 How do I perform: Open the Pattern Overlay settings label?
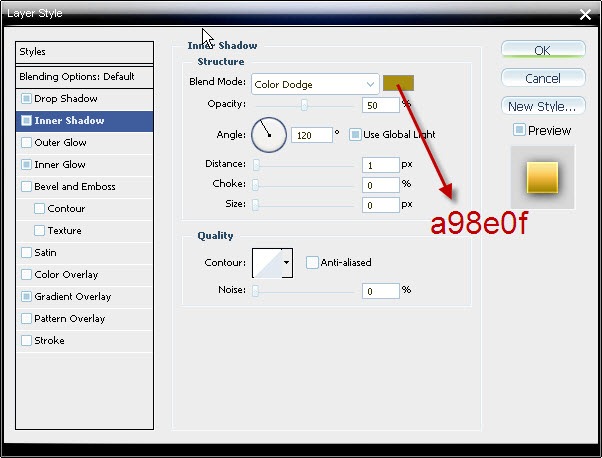coord(69,319)
